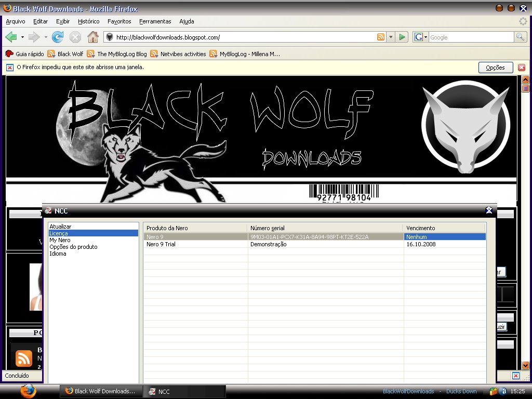Open the Forward history dropdown arrow
The image size is (532, 399).
click(x=46, y=37)
